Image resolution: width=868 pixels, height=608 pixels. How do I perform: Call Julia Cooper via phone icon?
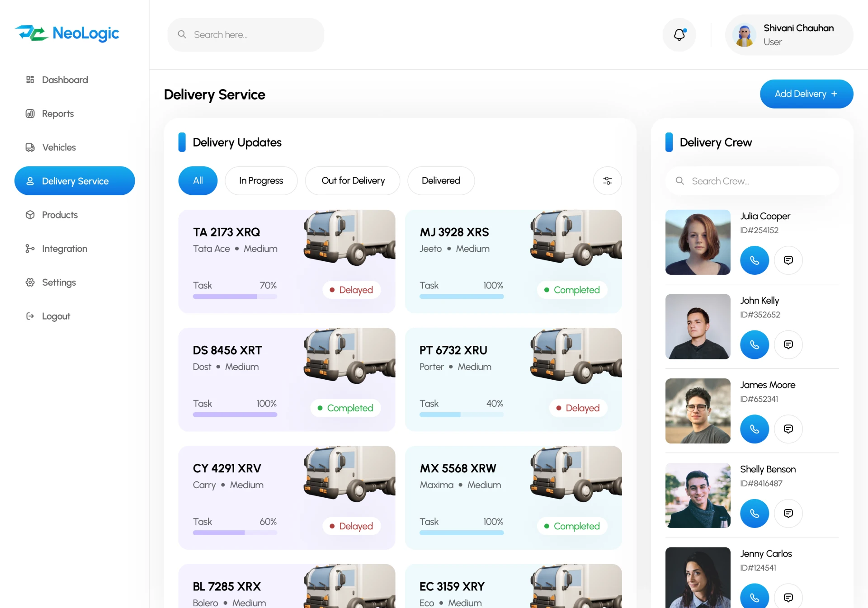point(754,260)
